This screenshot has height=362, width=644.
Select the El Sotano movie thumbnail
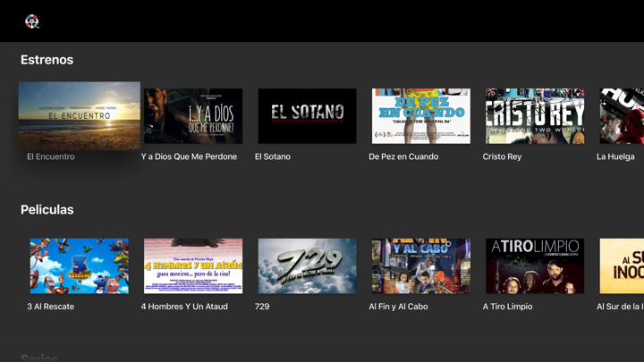307,116
